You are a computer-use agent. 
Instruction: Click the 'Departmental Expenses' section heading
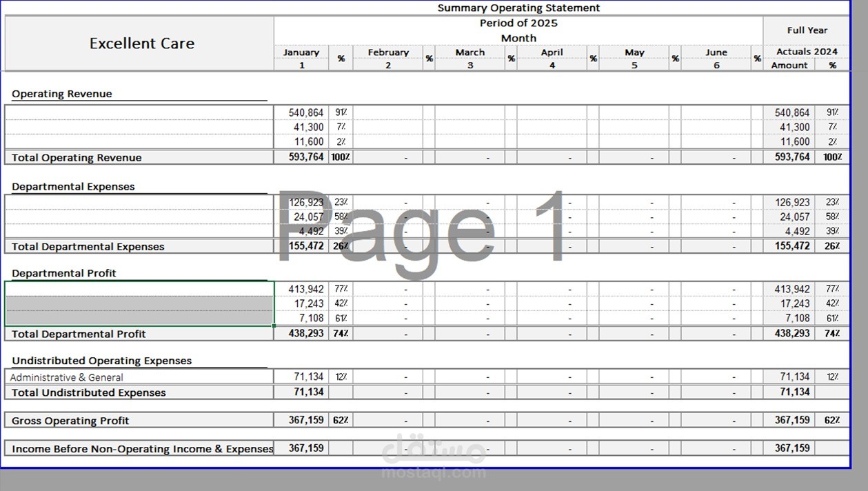(x=73, y=187)
